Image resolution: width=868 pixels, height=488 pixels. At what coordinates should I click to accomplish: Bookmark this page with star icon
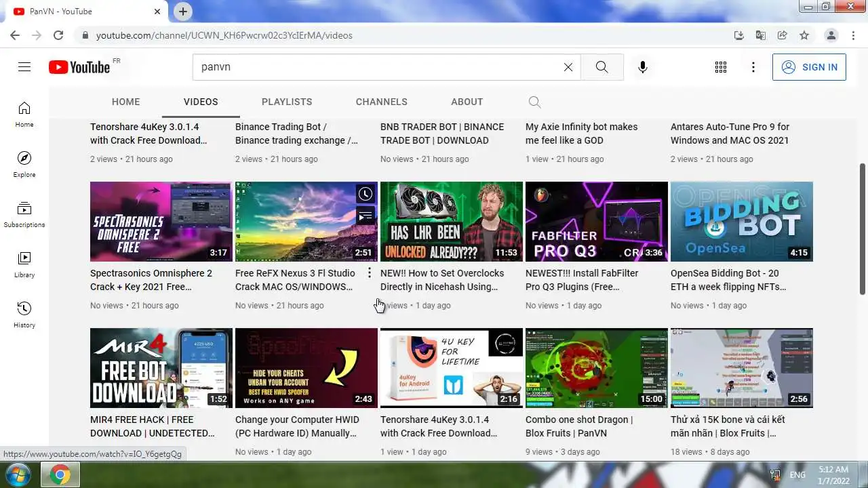pyautogui.click(x=804, y=35)
